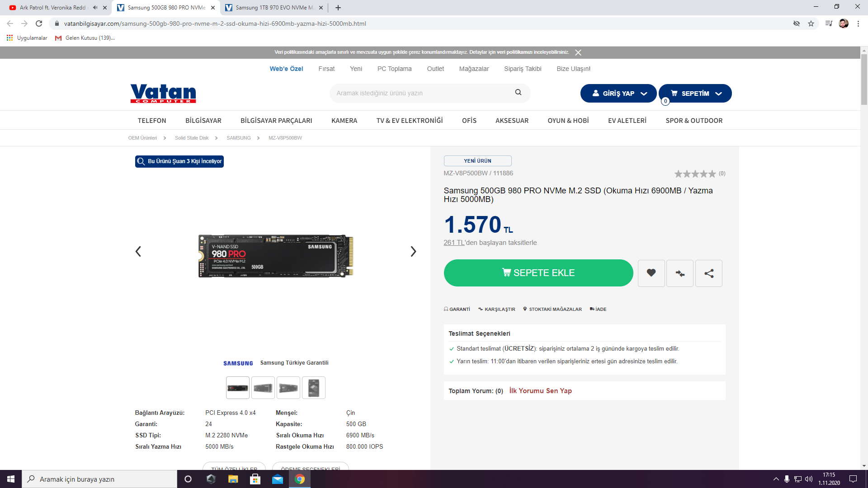
Task: Show previous product image with left arrow
Action: (x=138, y=251)
